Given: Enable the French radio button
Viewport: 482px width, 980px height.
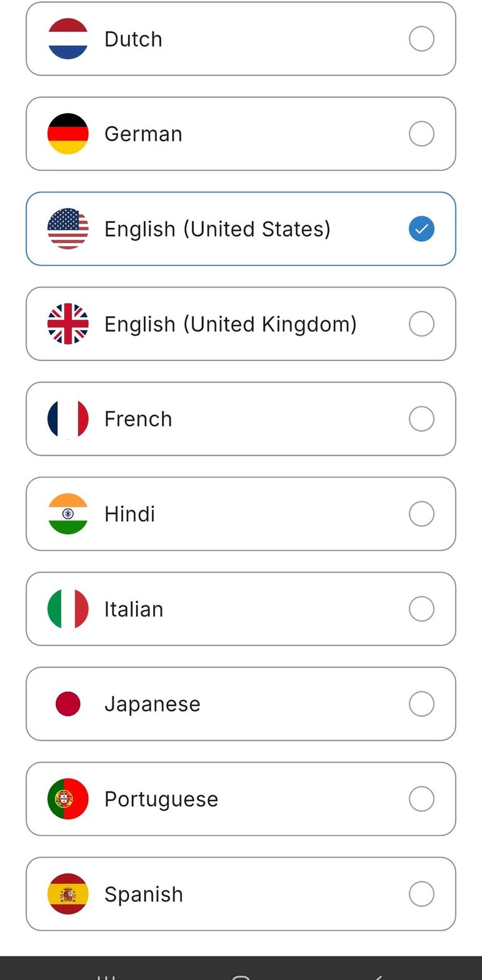Looking at the screenshot, I should 421,419.
